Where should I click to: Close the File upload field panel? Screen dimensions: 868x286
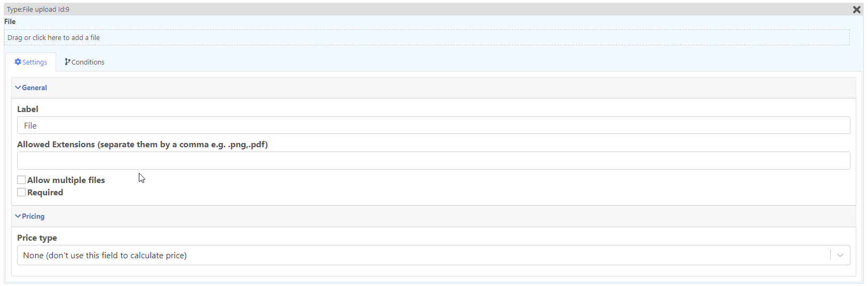click(x=857, y=10)
